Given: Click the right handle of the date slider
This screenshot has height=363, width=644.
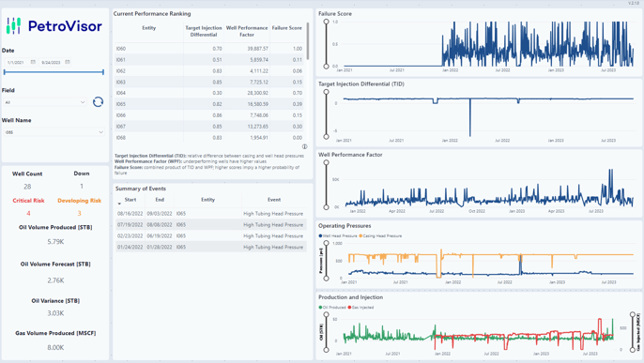Looking at the screenshot, I should point(103,72).
